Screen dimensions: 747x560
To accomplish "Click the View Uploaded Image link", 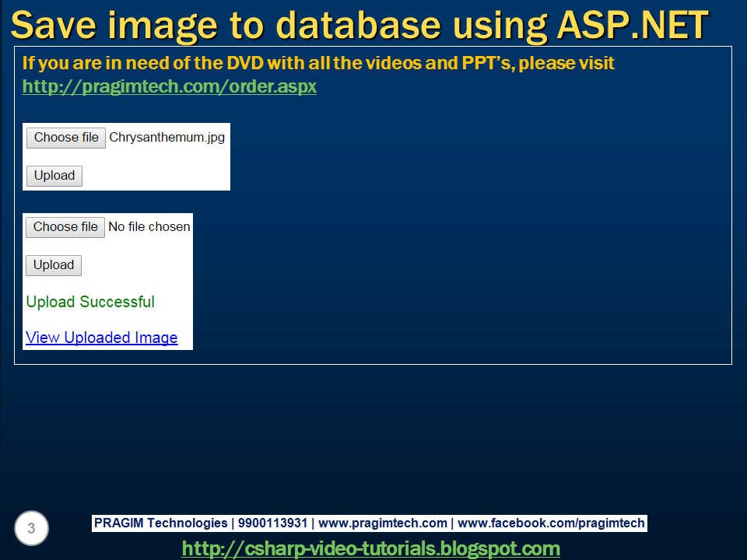I will [101, 338].
